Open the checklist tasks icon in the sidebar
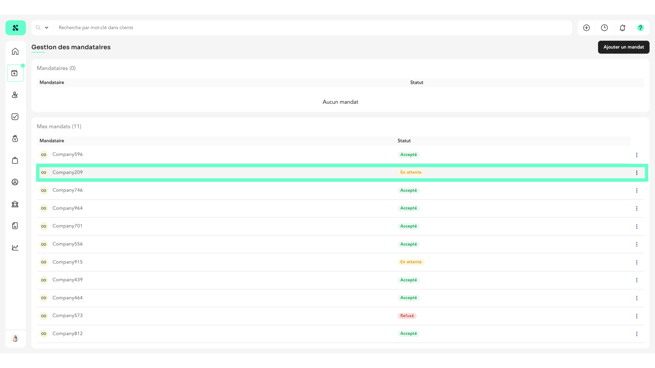 [x=15, y=117]
